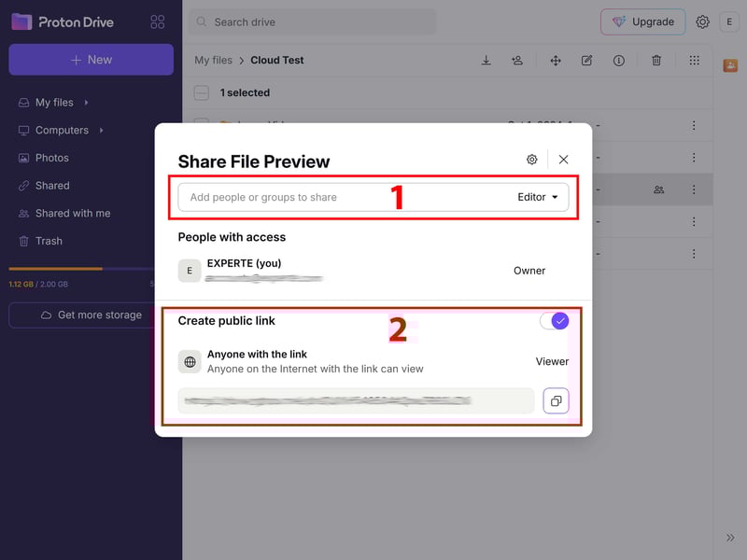Open more options for the second file row
The width and height of the screenshot is (747, 560).
694,157
